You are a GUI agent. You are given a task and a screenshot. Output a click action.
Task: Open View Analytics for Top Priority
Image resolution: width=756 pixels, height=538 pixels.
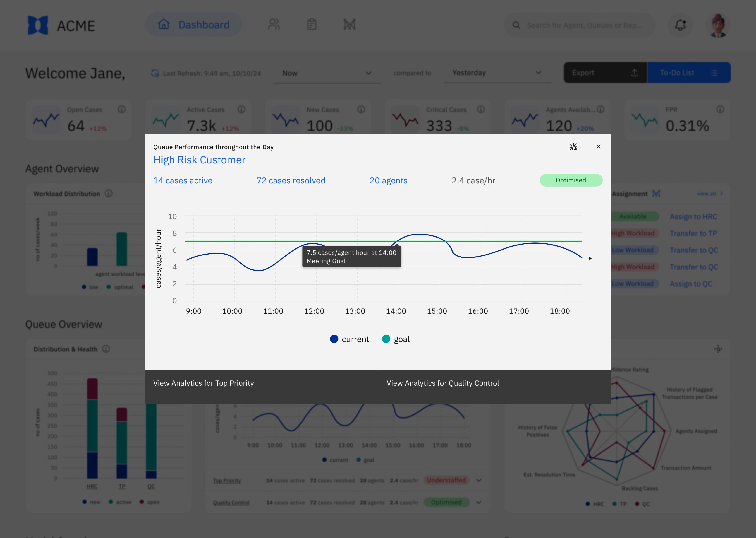point(261,387)
